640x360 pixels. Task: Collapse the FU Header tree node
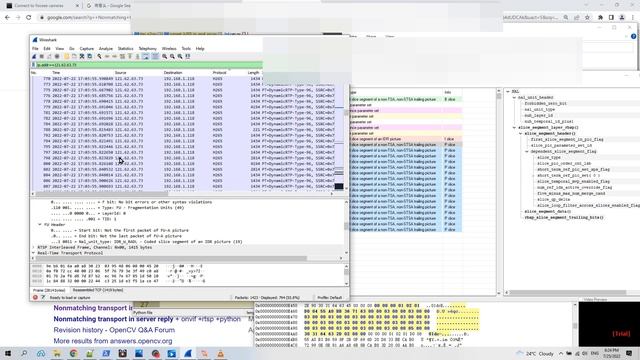coord(40,224)
